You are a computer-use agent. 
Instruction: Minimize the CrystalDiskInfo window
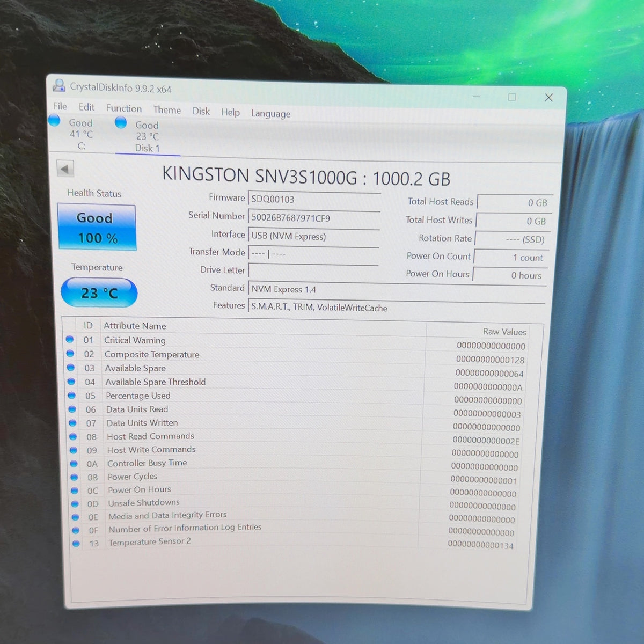tap(477, 97)
